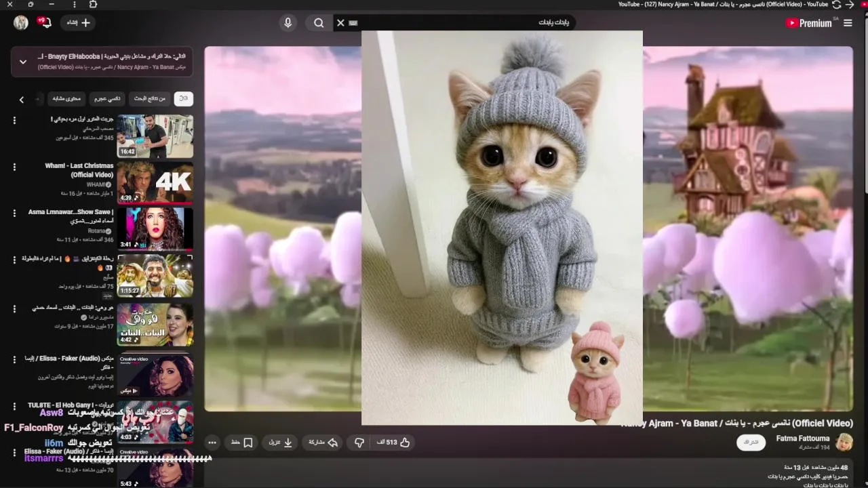Click 'Wham! - Last Christmas' title

79,170
